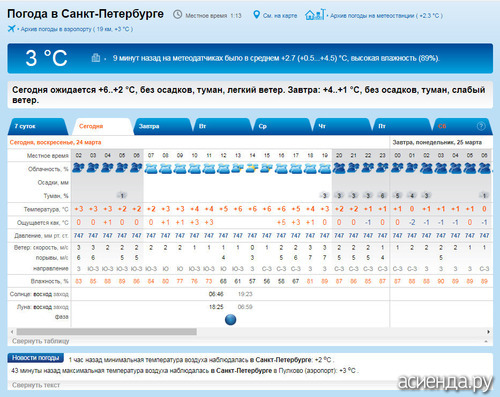Viewport: 500px width, 397px height.
Task: Click the map pin icon
Action: tap(256, 15)
